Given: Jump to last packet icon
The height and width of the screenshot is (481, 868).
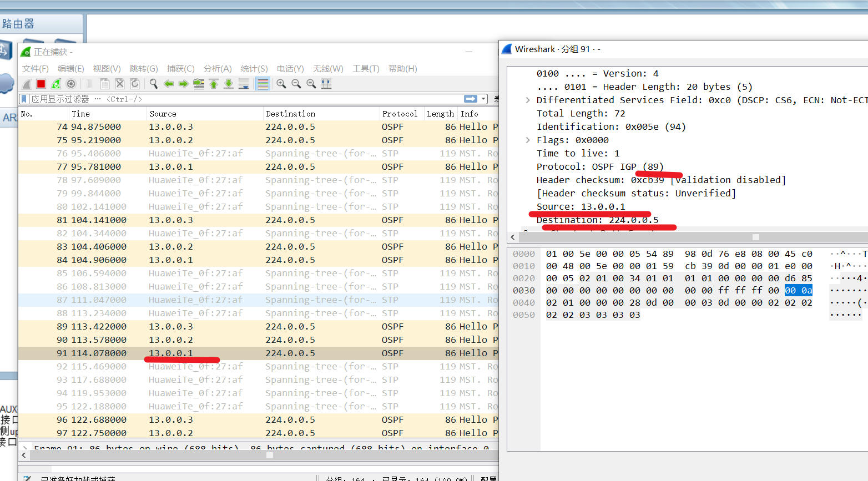Looking at the screenshot, I should point(229,84).
